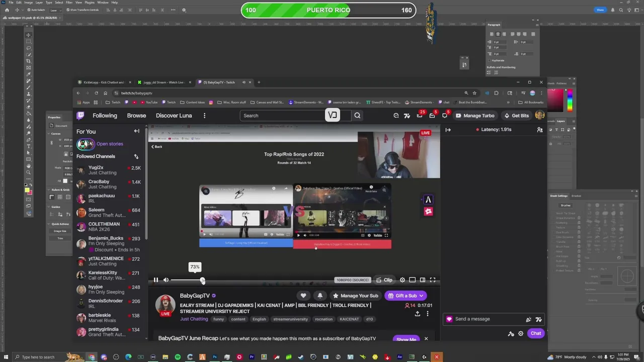This screenshot has height=362, width=644.
Task: Open stream more options vertical dots
Action: pos(427,314)
